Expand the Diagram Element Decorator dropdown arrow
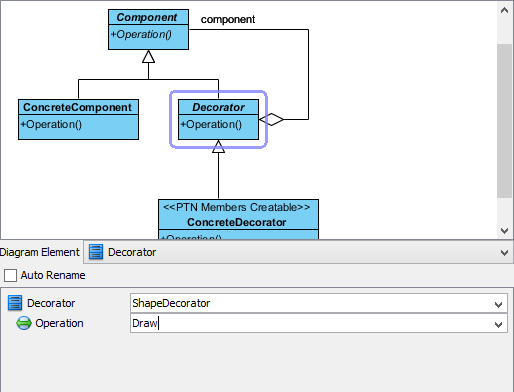Viewport: 514px width, 392px height. [x=504, y=253]
